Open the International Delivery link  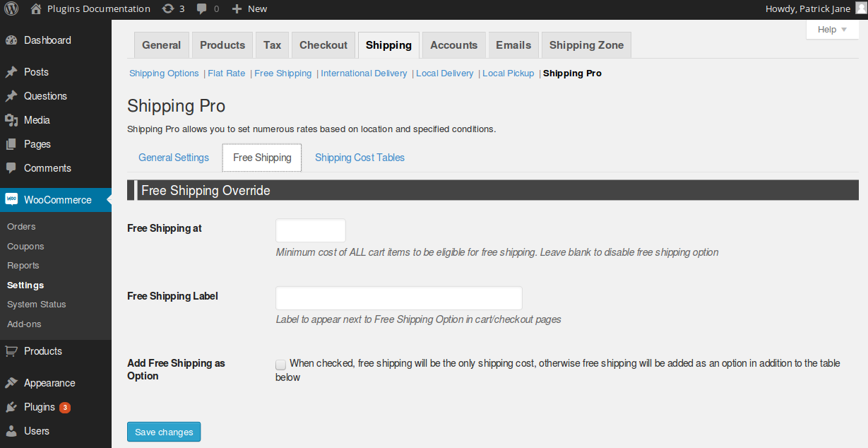point(364,73)
